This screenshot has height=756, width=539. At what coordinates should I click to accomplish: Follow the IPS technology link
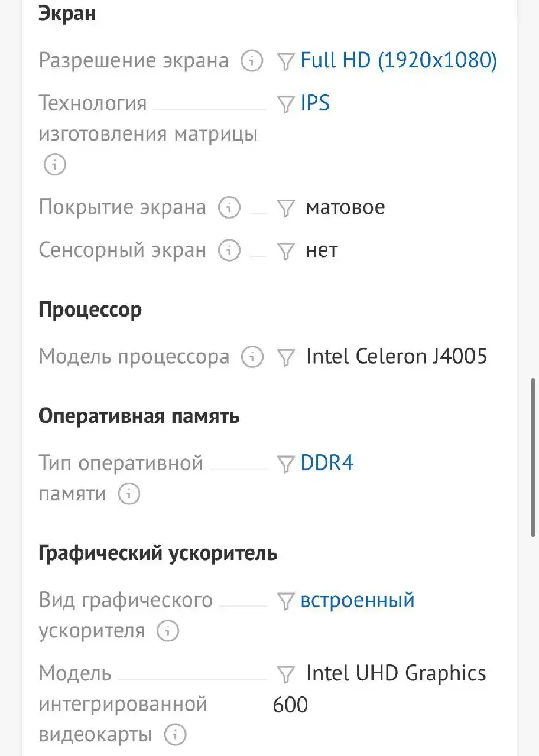click(316, 103)
